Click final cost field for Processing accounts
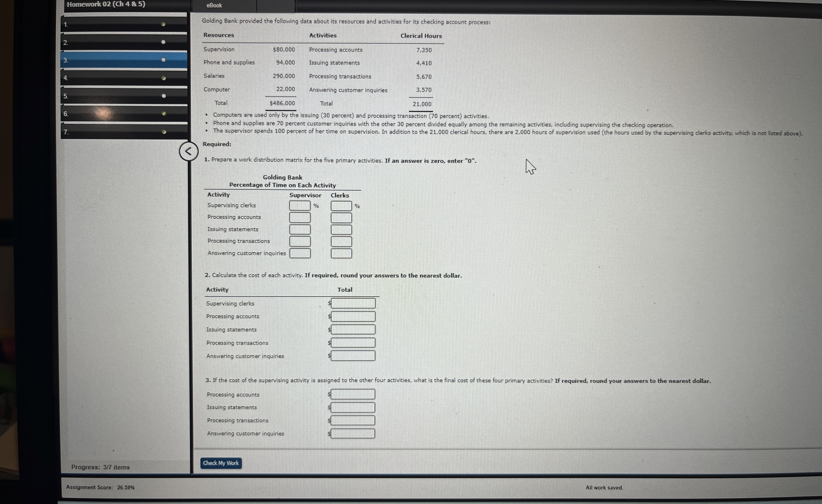 click(353, 394)
